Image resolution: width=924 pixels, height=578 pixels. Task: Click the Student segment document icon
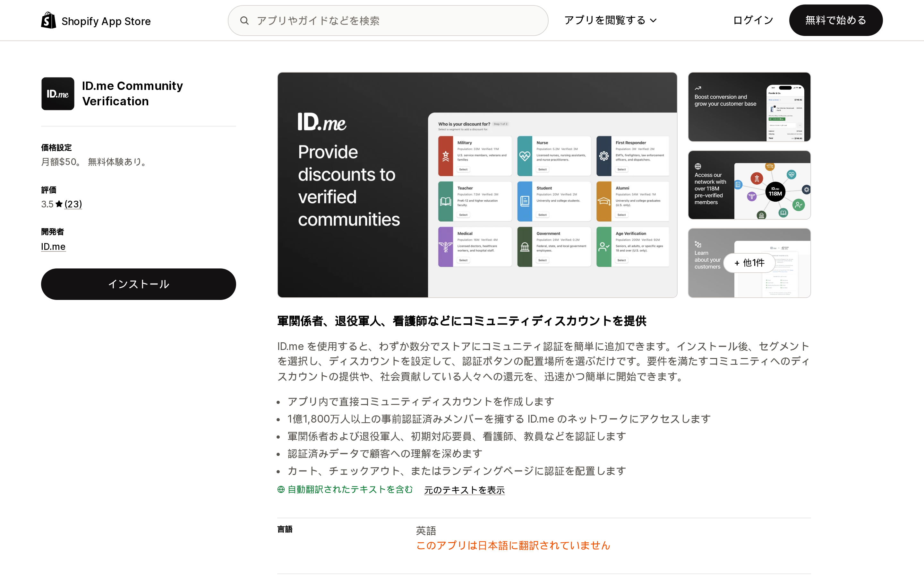point(525,201)
